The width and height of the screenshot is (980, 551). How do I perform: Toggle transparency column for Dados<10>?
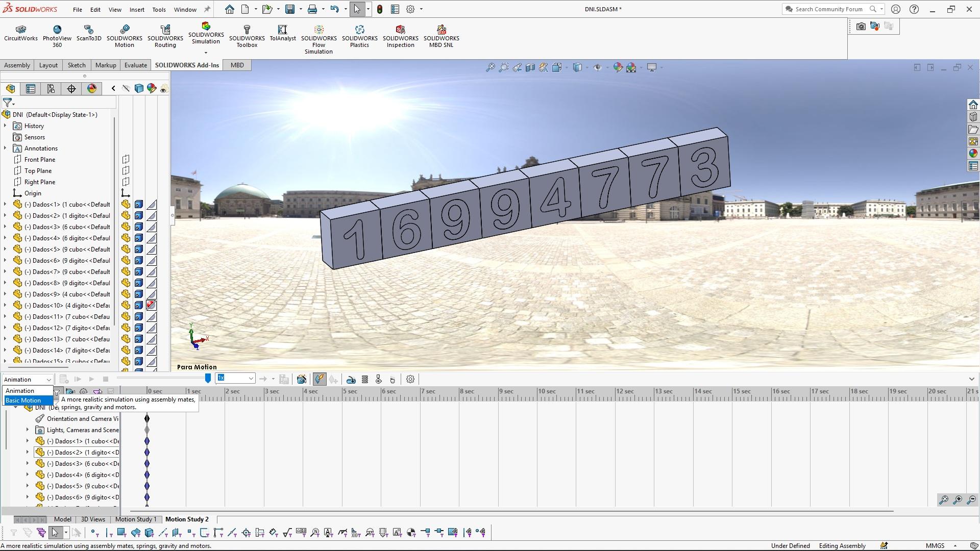click(x=151, y=305)
